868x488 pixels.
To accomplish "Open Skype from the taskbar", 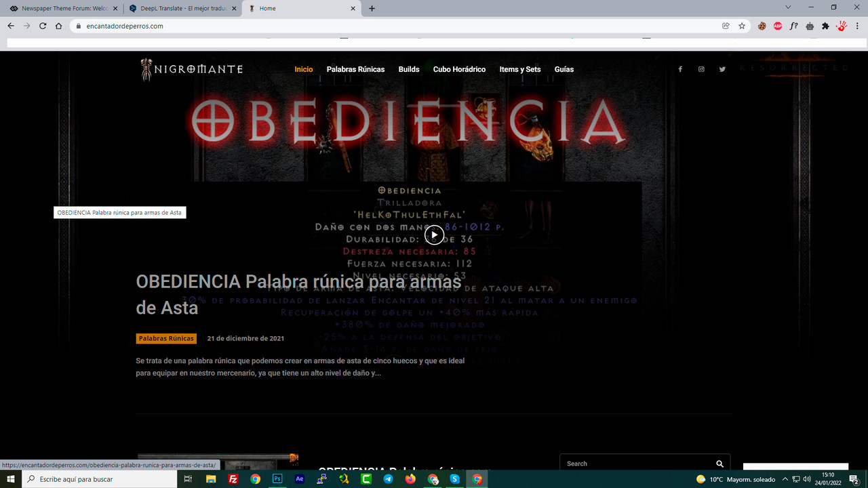I will tap(455, 479).
